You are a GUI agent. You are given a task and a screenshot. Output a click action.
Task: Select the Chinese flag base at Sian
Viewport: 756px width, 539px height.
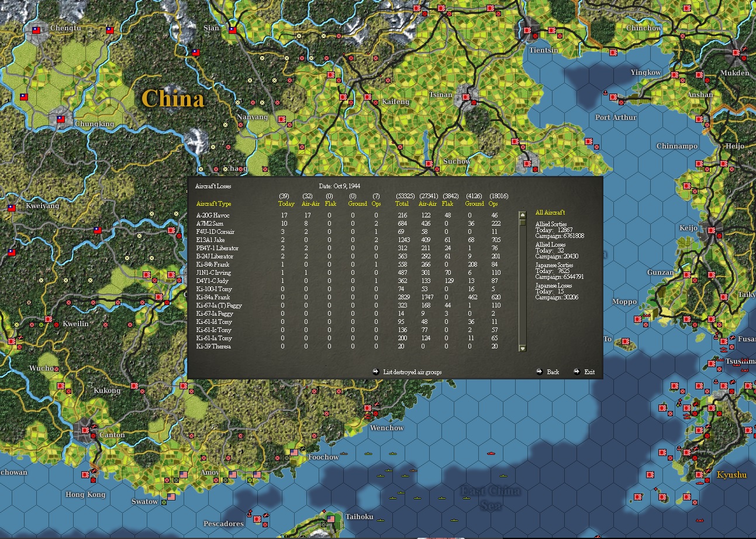[x=232, y=30]
